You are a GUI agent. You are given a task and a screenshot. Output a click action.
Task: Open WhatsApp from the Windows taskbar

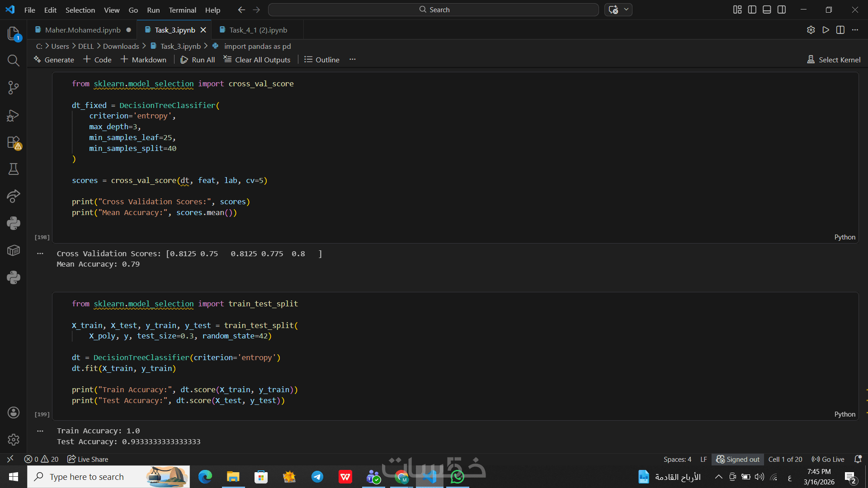(457, 477)
